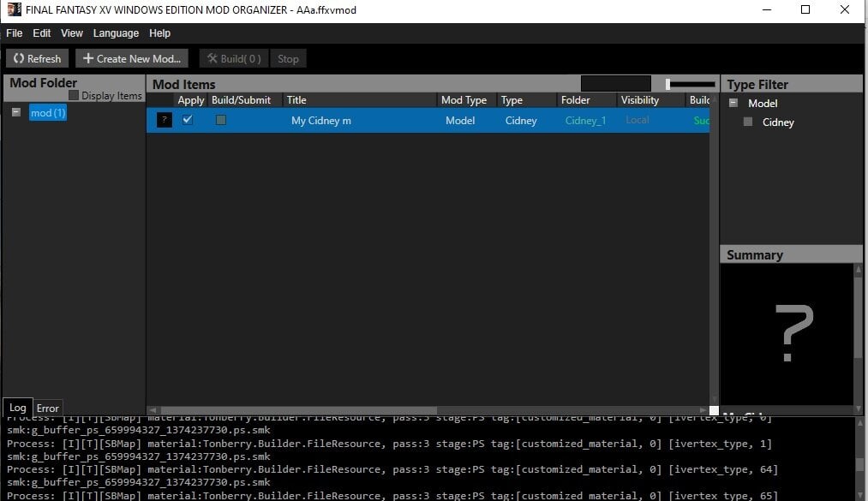Sort by the Build/Submit column header
Image resolution: width=868 pixels, height=501 pixels.
coord(245,100)
